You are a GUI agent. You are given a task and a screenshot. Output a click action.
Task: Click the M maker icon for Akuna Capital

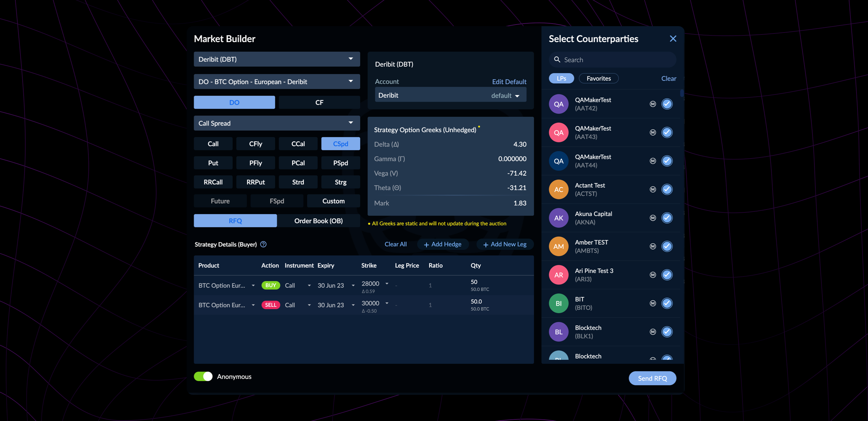click(653, 218)
